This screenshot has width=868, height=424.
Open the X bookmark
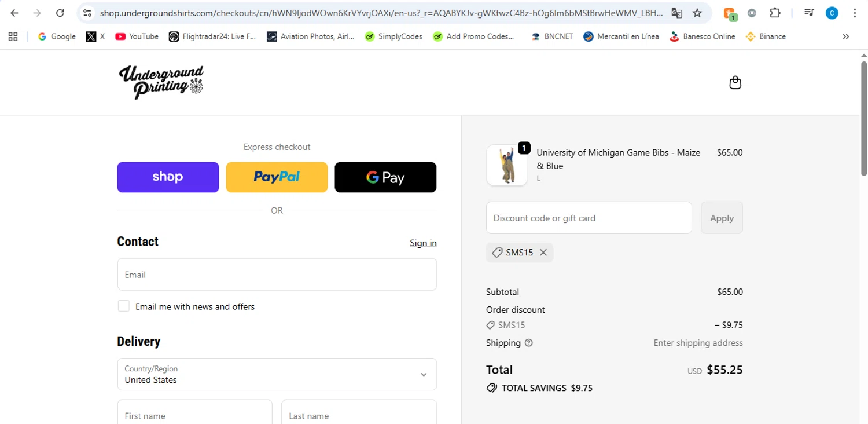(95, 36)
